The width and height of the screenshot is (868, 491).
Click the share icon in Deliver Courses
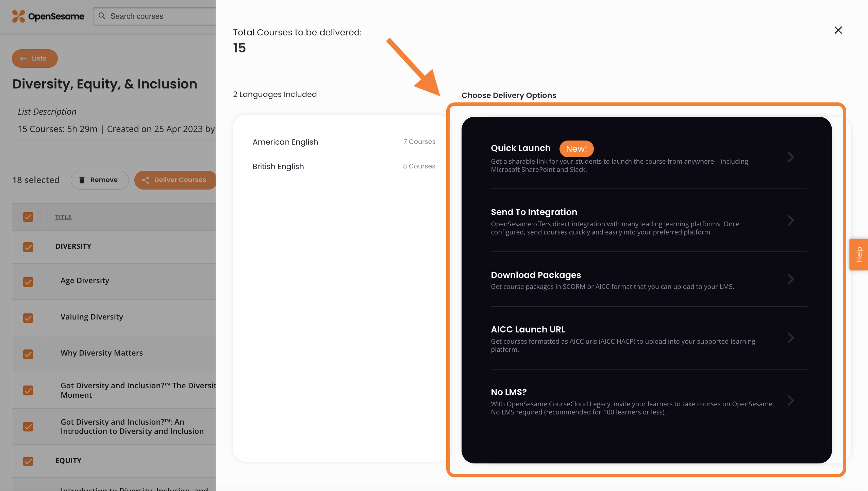[x=146, y=180]
